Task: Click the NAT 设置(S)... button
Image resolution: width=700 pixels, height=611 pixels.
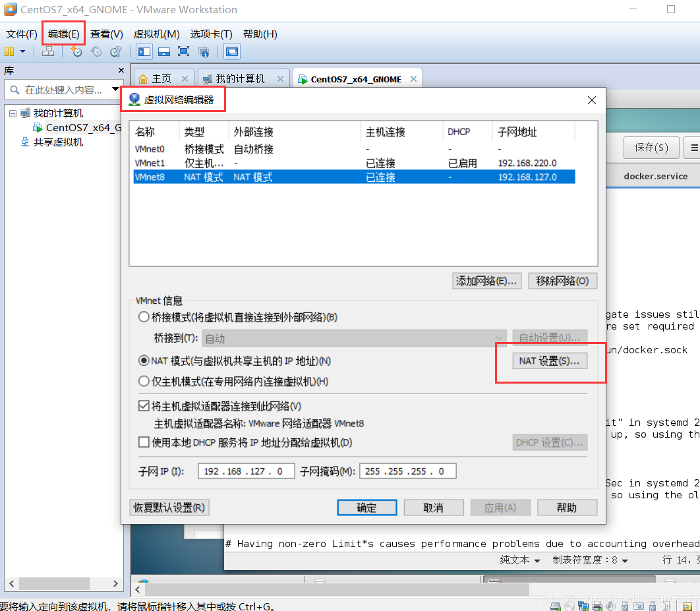Action: 550,361
